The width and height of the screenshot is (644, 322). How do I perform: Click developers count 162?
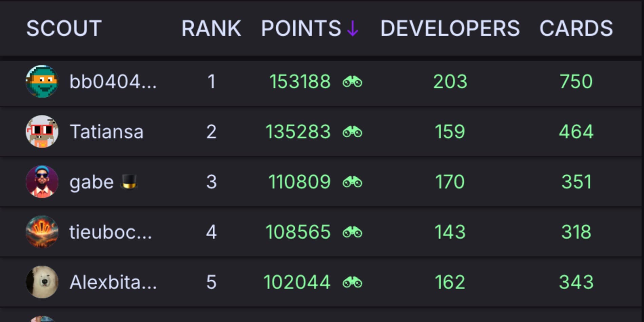[450, 282]
